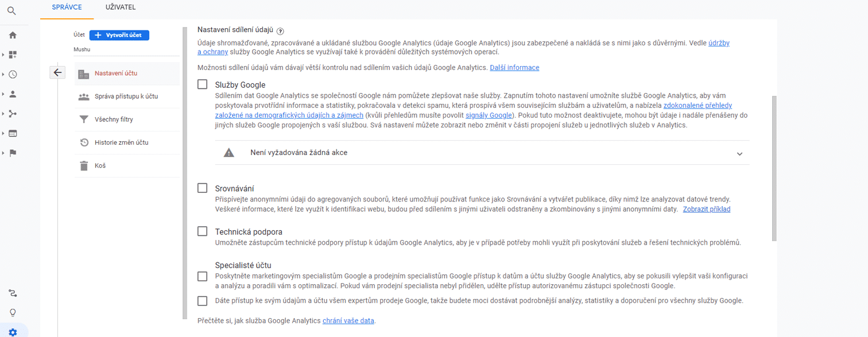Open the data sharing help icon
Viewport: 868px width, 337px height.
[280, 31]
